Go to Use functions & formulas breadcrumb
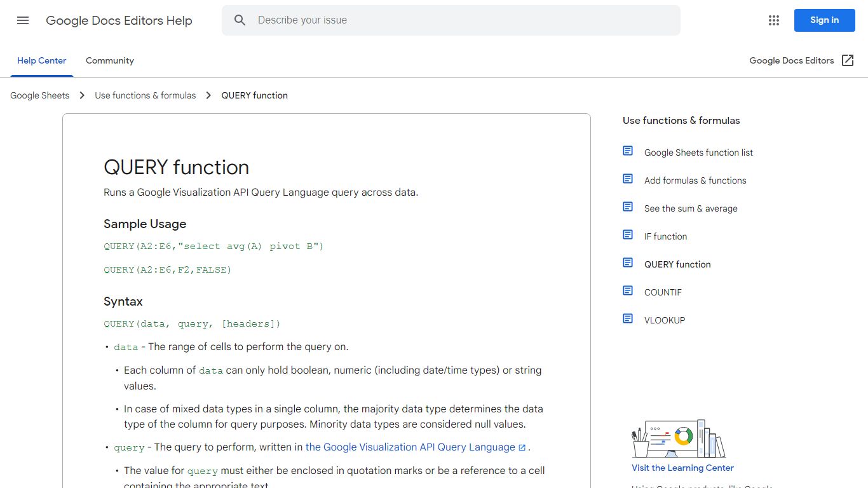The height and width of the screenshot is (488, 868). pos(146,95)
